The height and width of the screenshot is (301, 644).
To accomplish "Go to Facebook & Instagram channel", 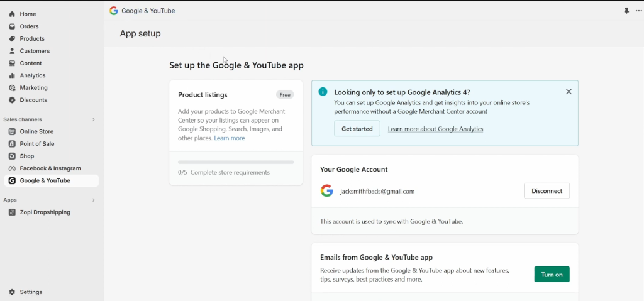I will point(50,168).
